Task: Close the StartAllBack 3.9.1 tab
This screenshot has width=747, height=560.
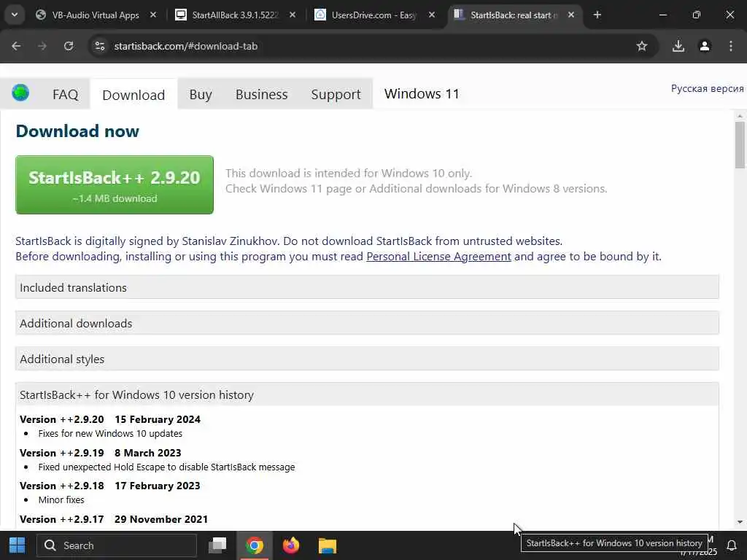Action: [293, 15]
